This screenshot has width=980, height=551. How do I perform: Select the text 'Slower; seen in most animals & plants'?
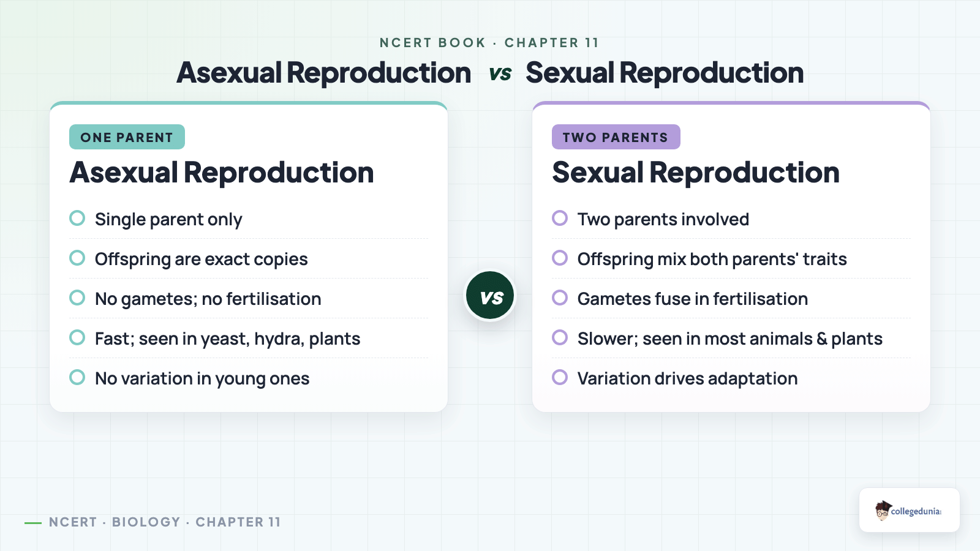(730, 339)
